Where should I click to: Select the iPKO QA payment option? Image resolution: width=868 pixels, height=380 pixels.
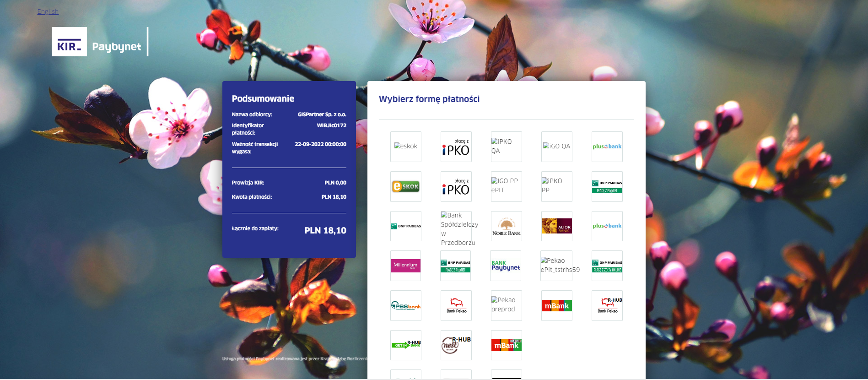click(507, 147)
